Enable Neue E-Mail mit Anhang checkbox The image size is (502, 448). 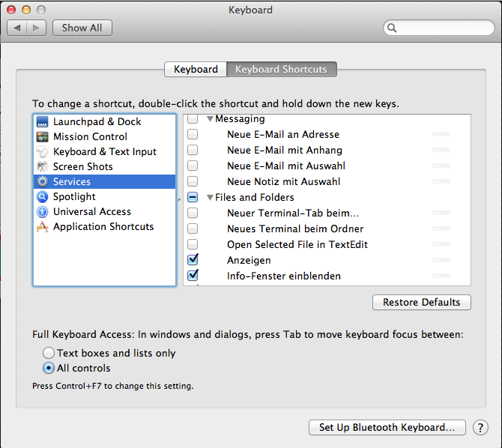[x=193, y=150]
